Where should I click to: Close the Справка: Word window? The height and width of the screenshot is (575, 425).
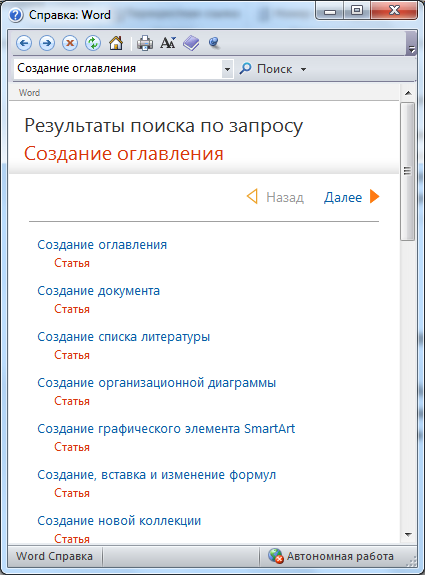click(394, 11)
